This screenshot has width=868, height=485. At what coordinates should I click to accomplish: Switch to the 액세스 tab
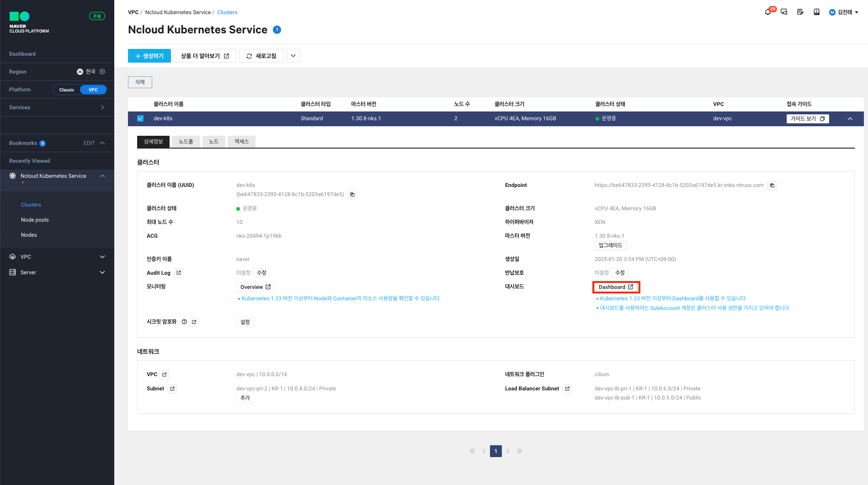tap(241, 142)
